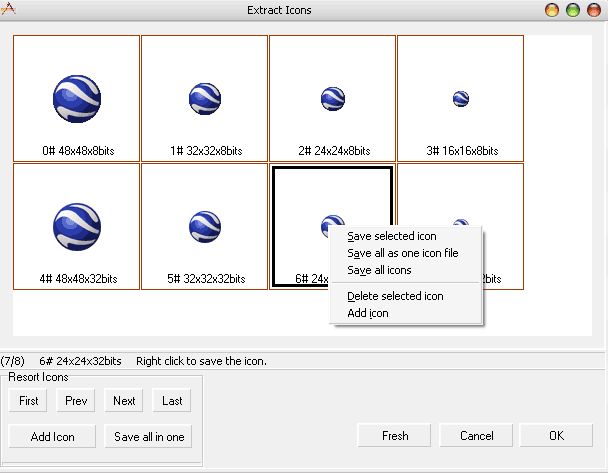Viewport: 608px width, 473px height.
Task: Click the green maximize window button
Action: pyautogui.click(x=573, y=10)
